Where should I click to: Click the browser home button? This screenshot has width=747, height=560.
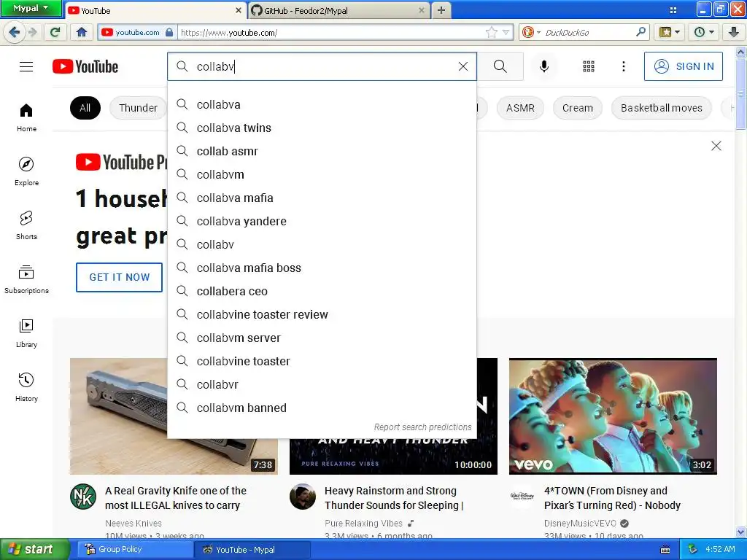click(82, 32)
